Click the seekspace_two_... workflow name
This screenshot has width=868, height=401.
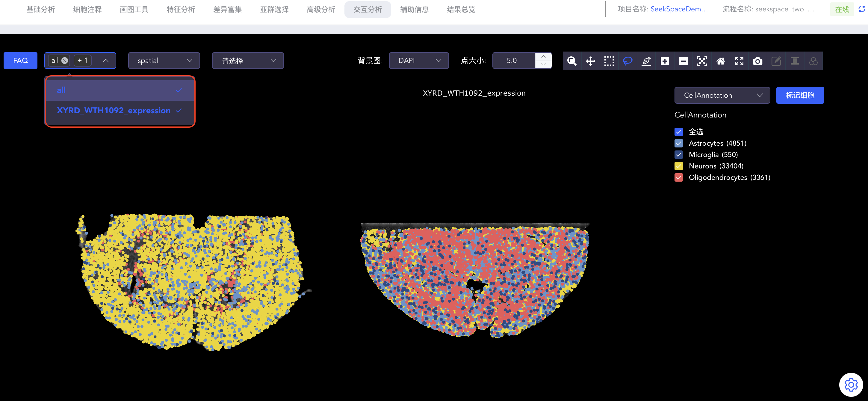point(784,9)
